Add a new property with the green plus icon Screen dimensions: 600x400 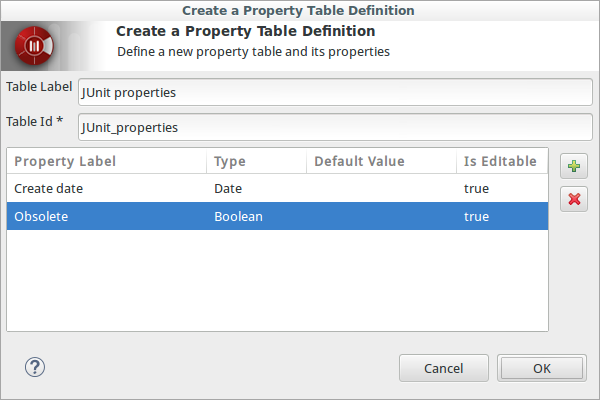[x=574, y=166]
